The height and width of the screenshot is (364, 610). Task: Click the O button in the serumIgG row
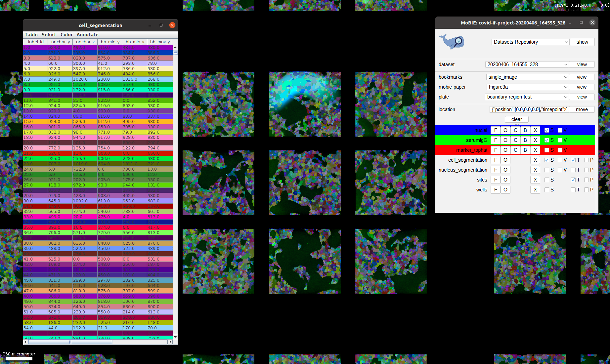point(505,140)
